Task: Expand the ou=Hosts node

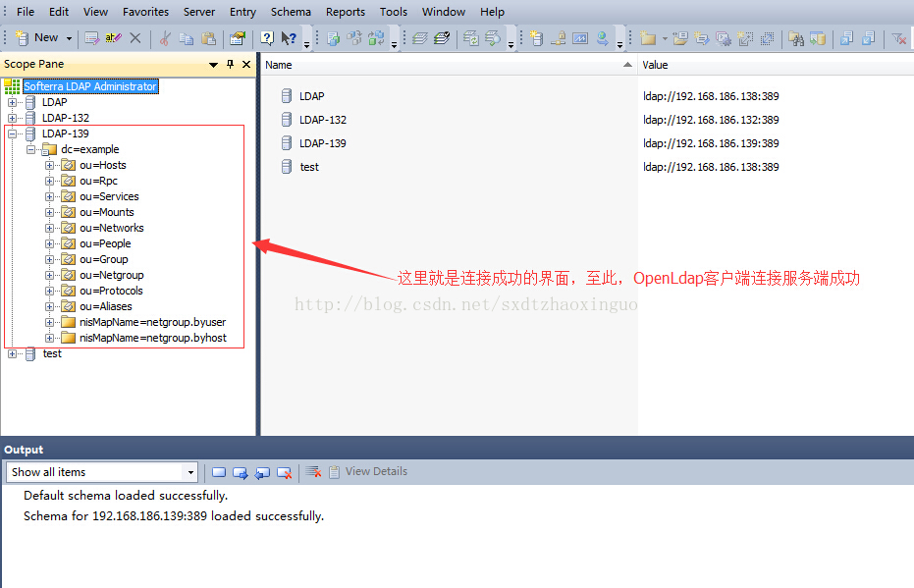Action: pyautogui.click(x=49, y=166)
